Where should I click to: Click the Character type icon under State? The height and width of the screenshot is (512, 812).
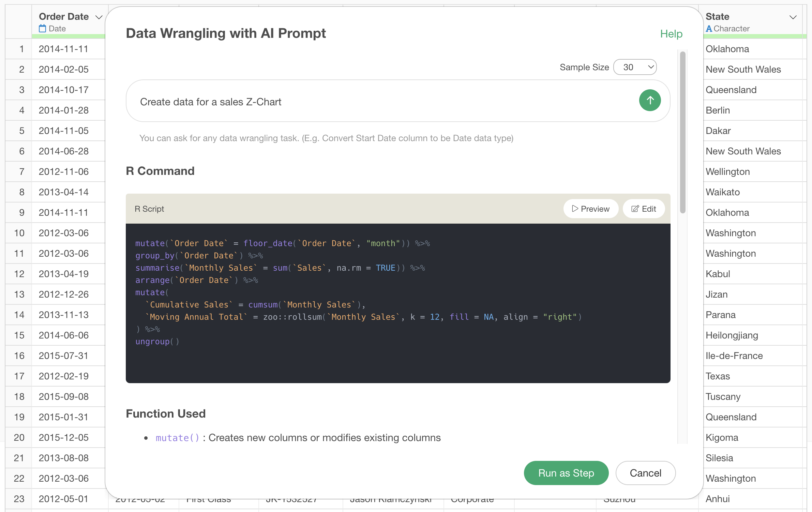709,29
